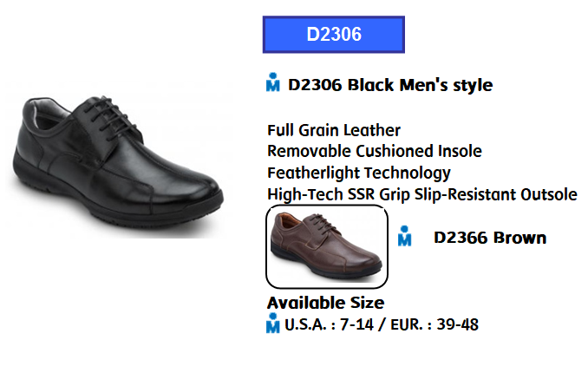Click the sole of the black shoe

click(113, 208)
